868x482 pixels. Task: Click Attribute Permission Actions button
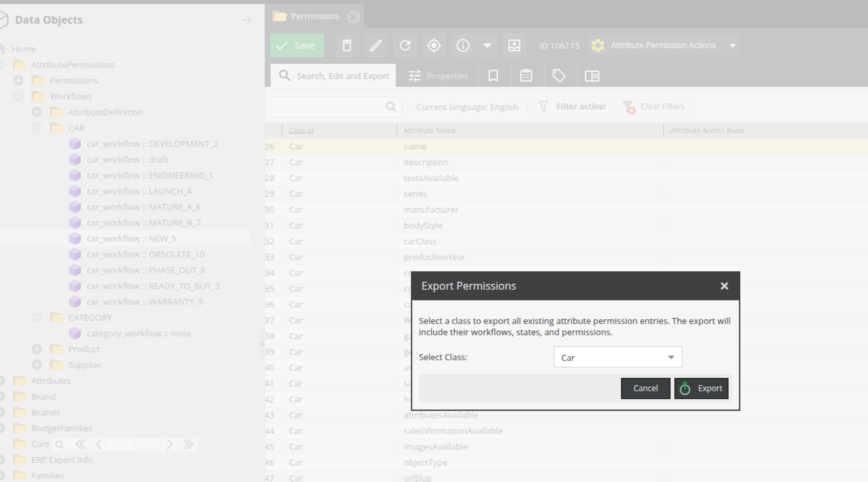point(655,45)
